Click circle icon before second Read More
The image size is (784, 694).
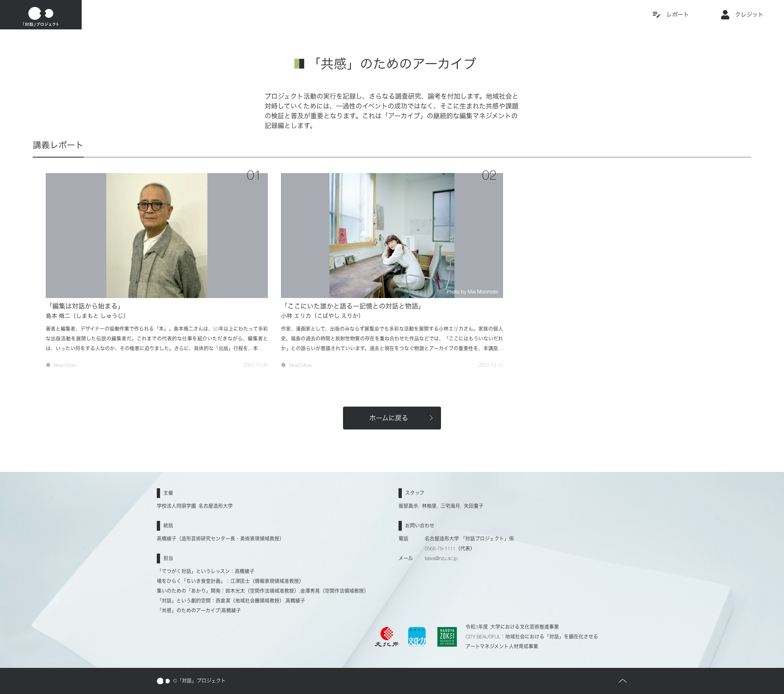(x=283, y=365)
